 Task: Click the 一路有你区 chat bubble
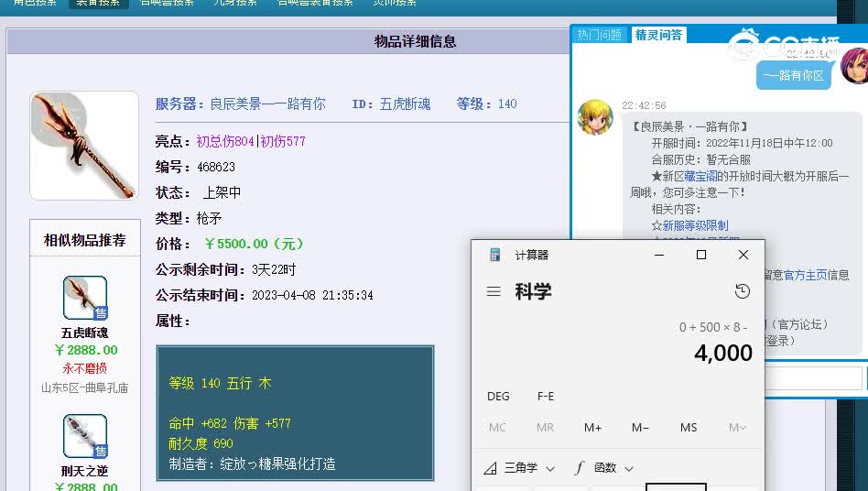[793, 75]
